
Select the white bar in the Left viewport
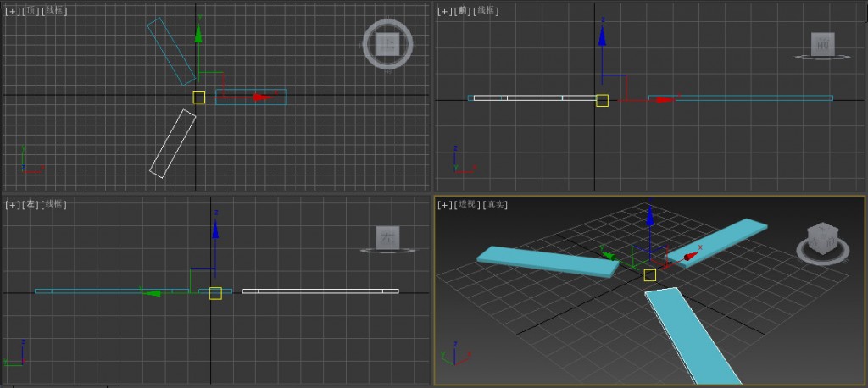320,291
